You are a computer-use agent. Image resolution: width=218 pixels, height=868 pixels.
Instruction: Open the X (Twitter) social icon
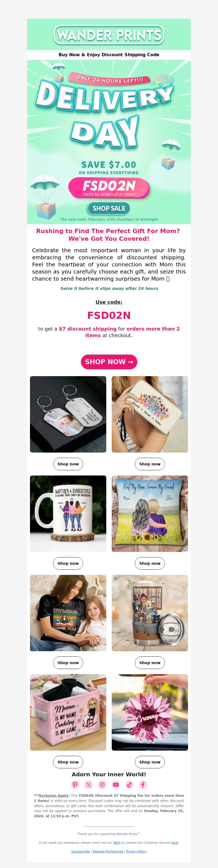click(x=89, y=785)
